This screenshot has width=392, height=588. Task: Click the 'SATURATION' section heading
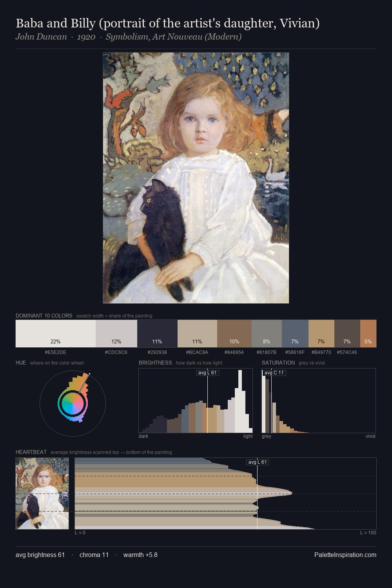click(278, 363)
